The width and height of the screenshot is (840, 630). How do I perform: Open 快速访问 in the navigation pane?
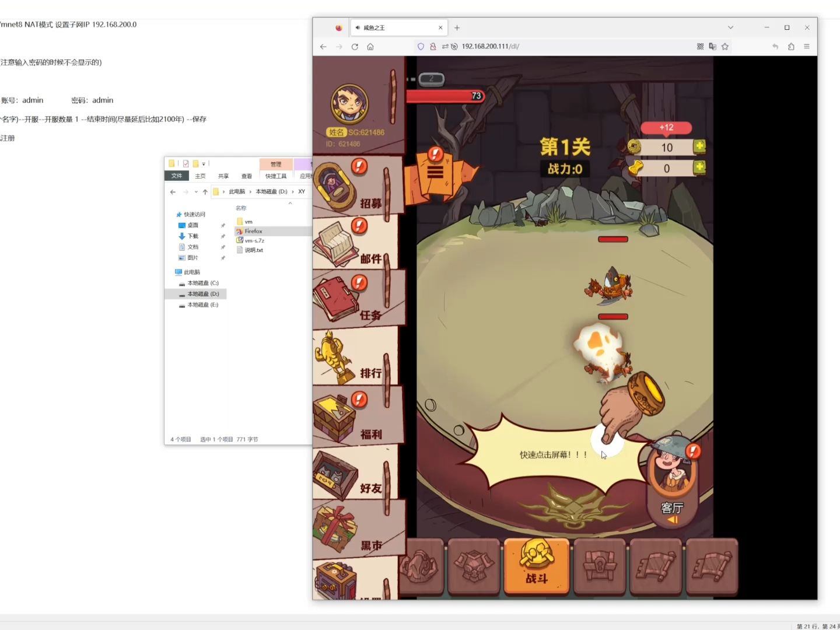[194, 214]
